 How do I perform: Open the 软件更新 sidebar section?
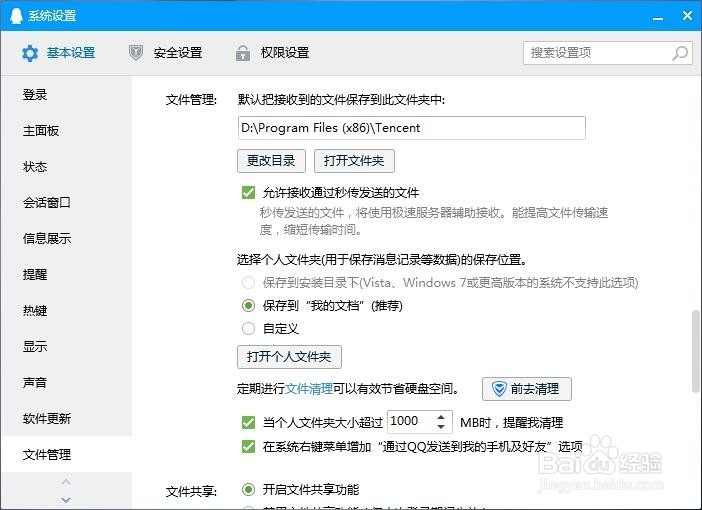pyautogui.click(x=66, y=418)
